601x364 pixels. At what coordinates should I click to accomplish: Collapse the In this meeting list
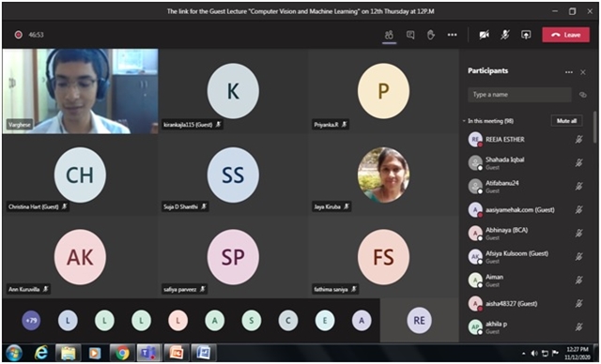point(464,121)
